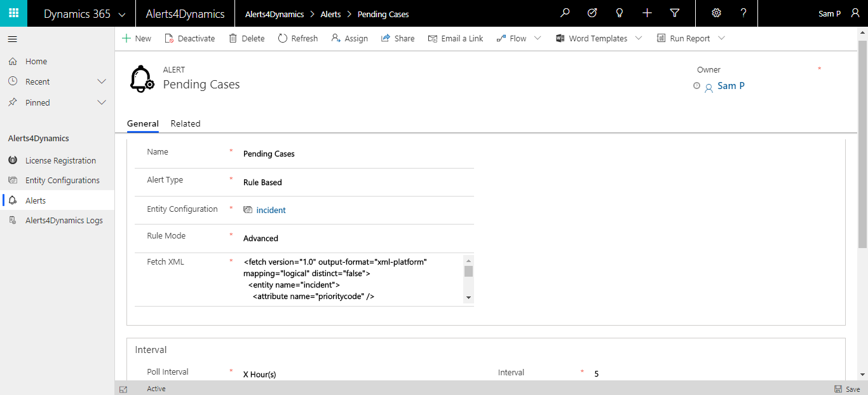
Task: Expand the Recent section chevron
Action: 102,81
